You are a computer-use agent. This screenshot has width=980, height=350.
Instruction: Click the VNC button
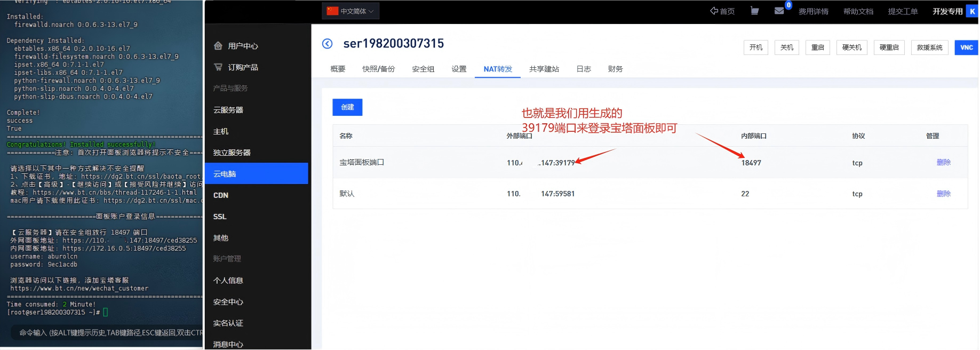click(x=966, y=47)
